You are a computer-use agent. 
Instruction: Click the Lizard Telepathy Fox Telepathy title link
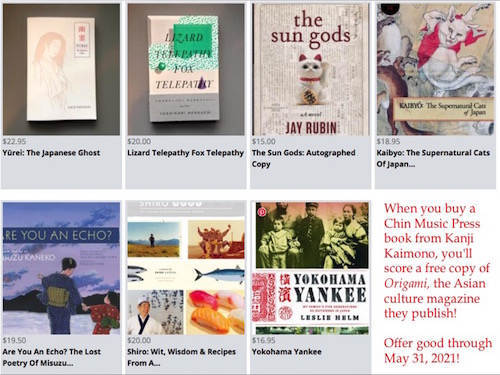[x=185, y=153]
